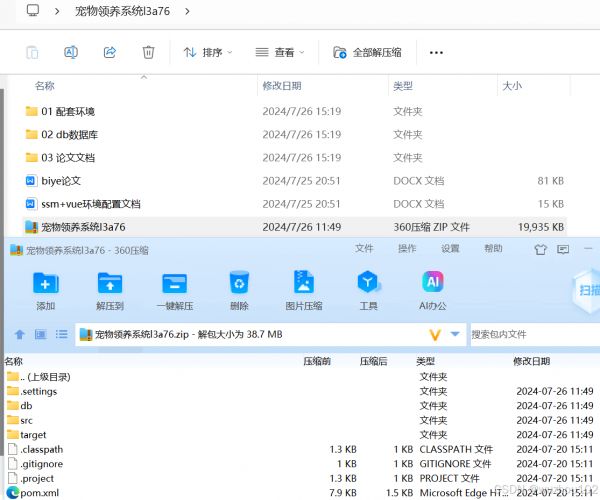Image resolution: width=600 pixels, height=500 pixels.
Task: Open 操作 menu in 360压缩
Action: [x=407, y=248]
